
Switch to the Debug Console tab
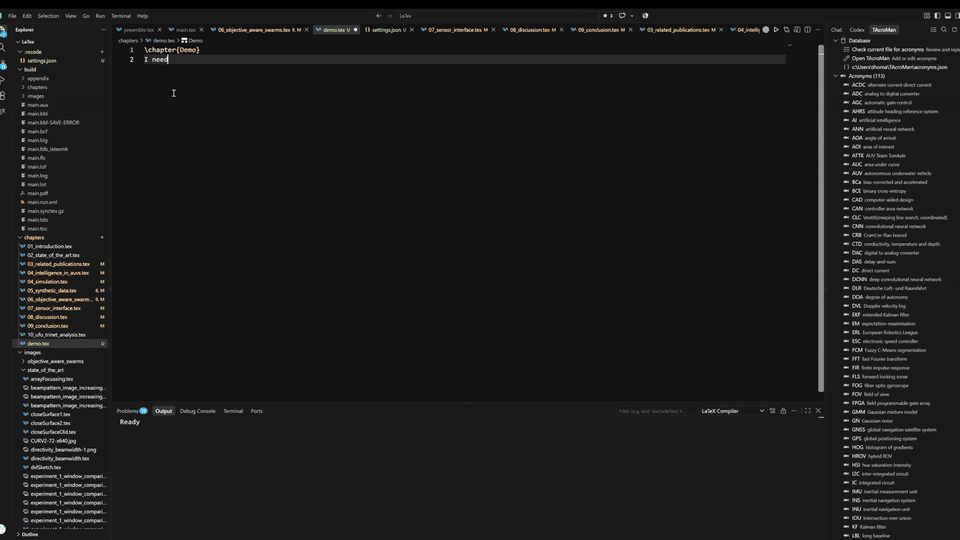(198, 411)
